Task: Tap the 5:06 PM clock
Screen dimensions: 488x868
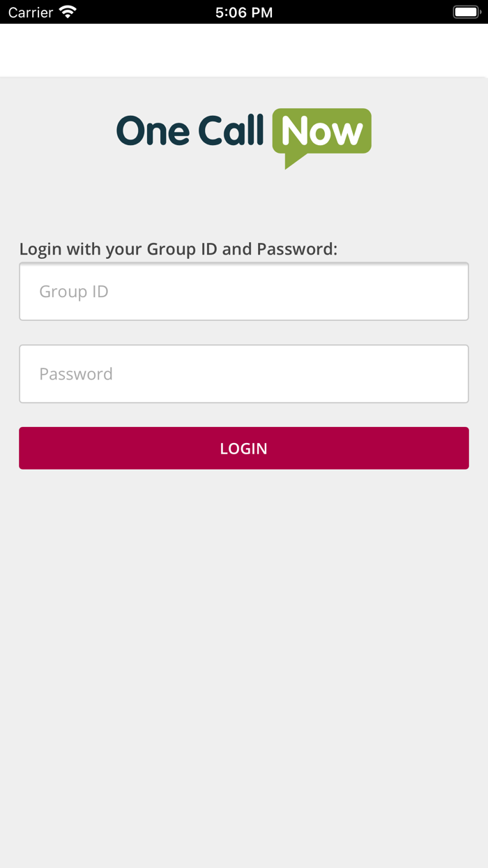Action: 244,12
